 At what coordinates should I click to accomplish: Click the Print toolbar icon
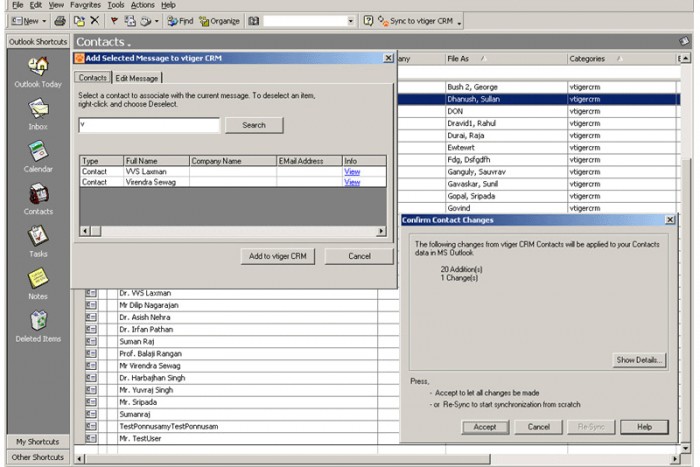click(x=60, y=21)
